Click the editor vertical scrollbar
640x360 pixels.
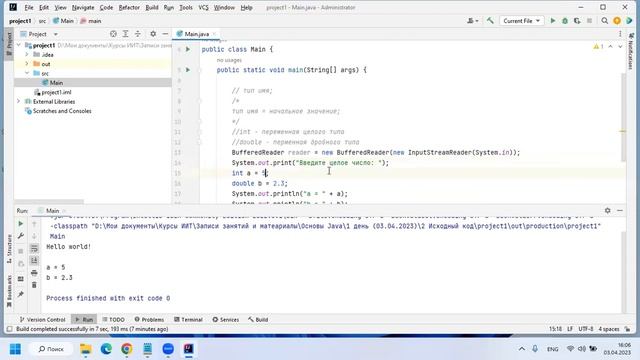point(623,118)
